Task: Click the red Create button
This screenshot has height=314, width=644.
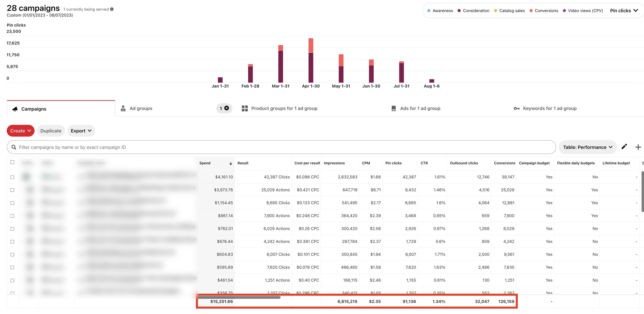Action: pyautogui.click(x=20, y=131)
